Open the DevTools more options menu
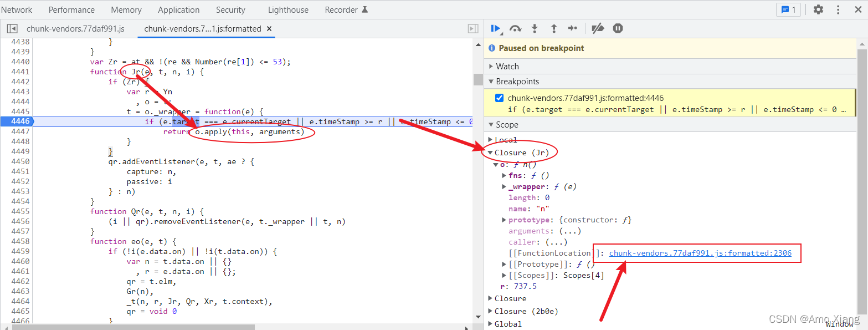 [839, 9]
